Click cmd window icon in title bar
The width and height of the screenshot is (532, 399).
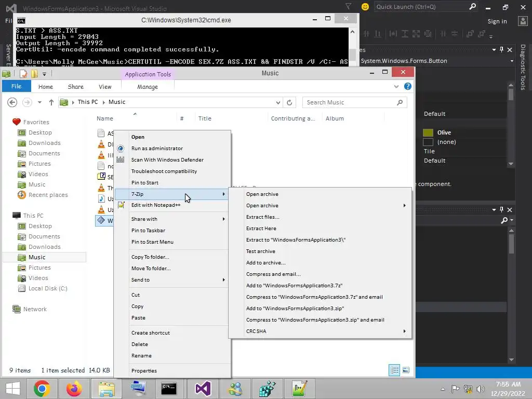click(x=21, y=20)
